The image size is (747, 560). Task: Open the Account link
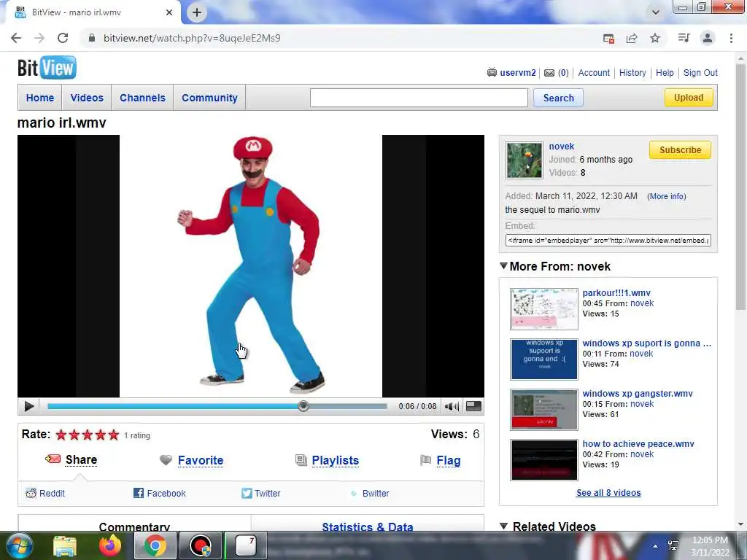tap(594, 73)
